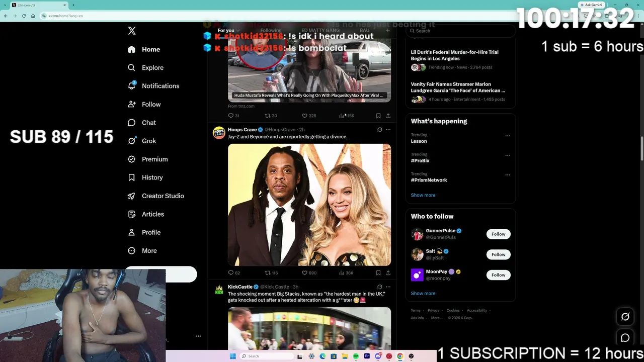
Task: Go to the browser home page
Action: pyautogui.click(x=33, y=16)
